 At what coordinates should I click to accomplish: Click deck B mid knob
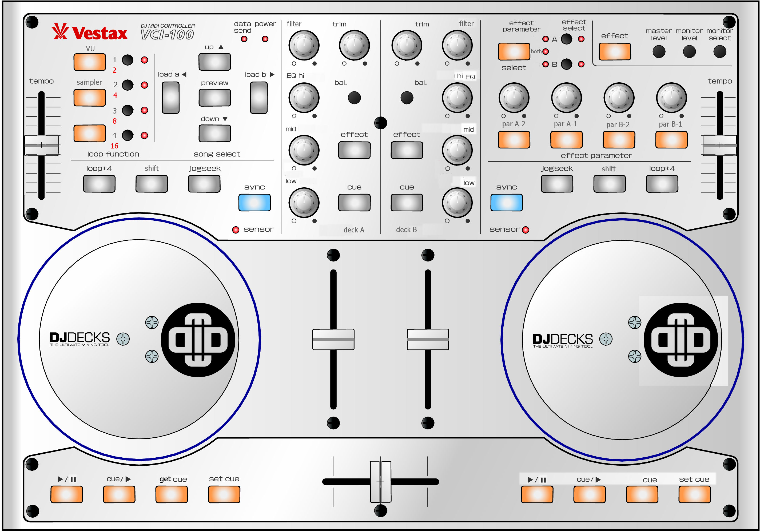[x=457, y=150]
